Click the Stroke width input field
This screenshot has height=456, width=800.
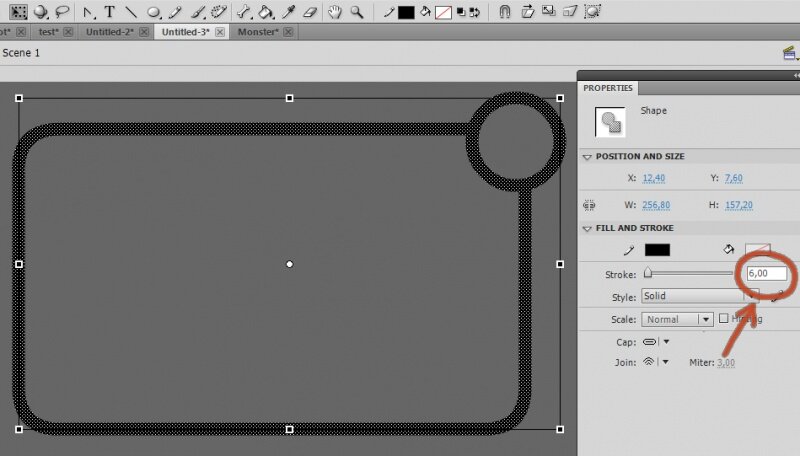tap(765, 273)
